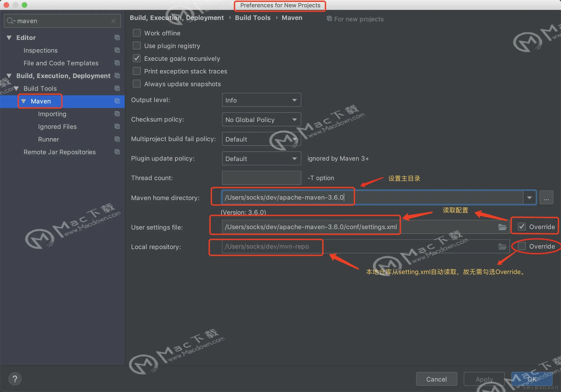Expand Maven home directory dropdown arrow

(x=529, y=197)
